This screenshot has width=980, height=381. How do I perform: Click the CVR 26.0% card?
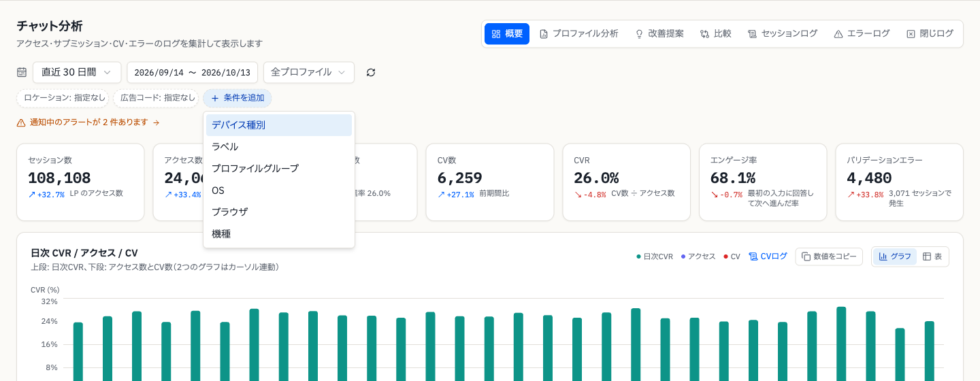pyautogui.click(x=626, y=182)
